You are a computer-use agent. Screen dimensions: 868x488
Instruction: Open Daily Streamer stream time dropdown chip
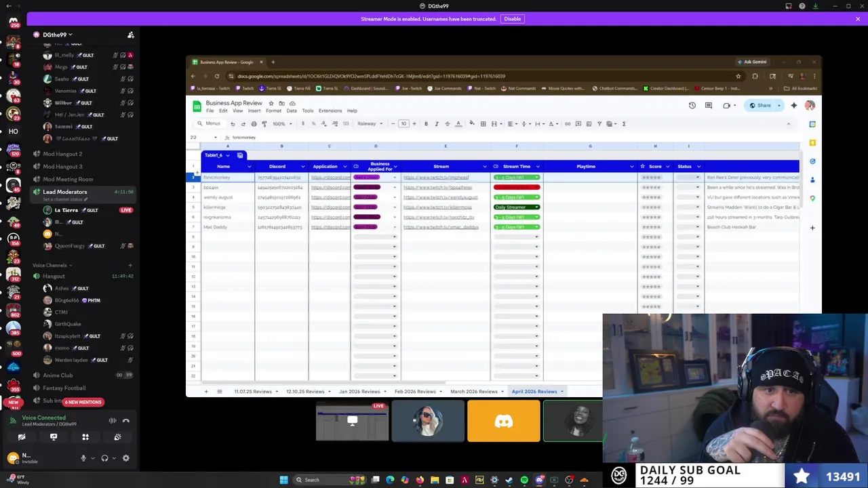517,207
